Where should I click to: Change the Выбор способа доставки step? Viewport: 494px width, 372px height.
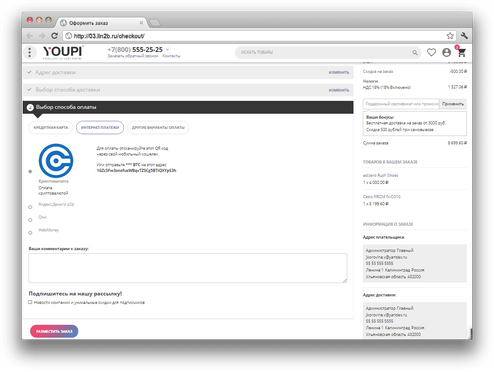(x=339, y=90)
